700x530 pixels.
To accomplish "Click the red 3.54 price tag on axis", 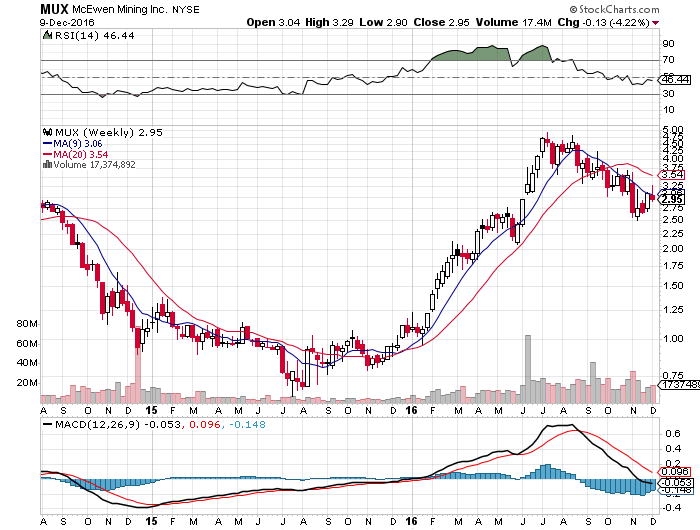I will [x=672, y=175].
